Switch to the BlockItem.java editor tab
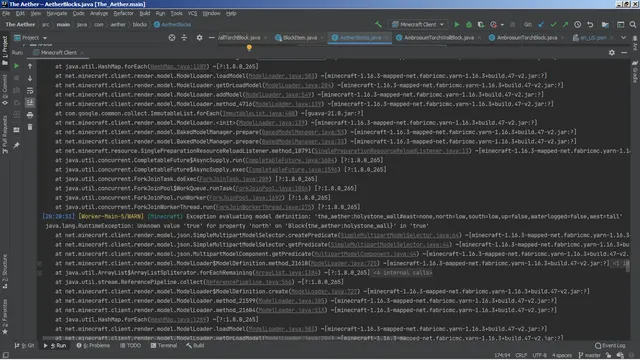The image size is (640, 360). pyautogui.click(x=300, y=38)
